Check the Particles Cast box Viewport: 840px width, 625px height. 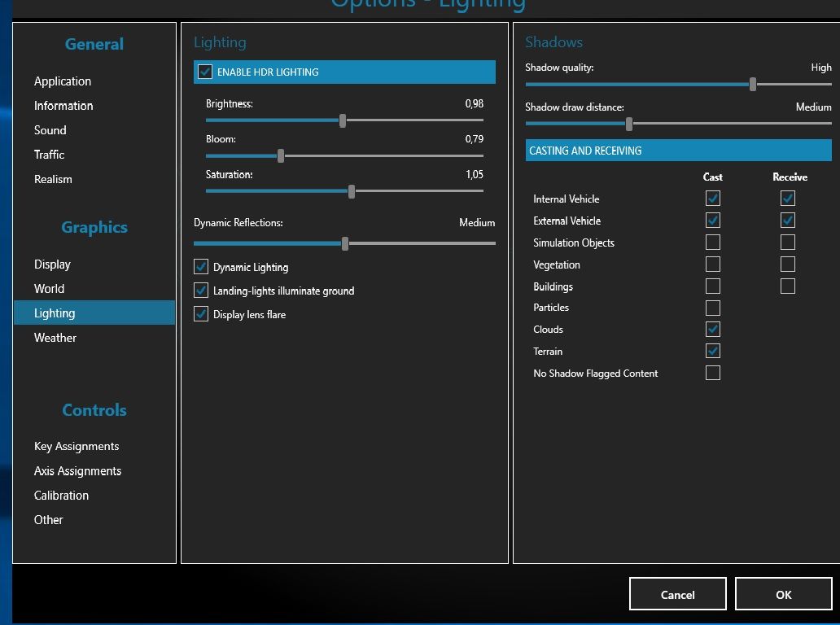coord(712,308)
